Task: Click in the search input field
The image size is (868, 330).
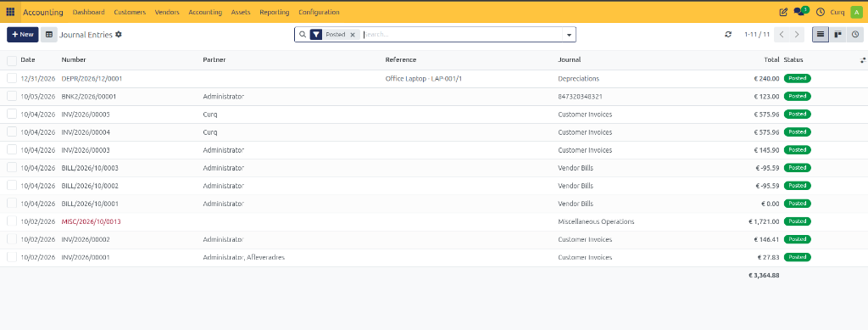Action: (x=462, y=34)
